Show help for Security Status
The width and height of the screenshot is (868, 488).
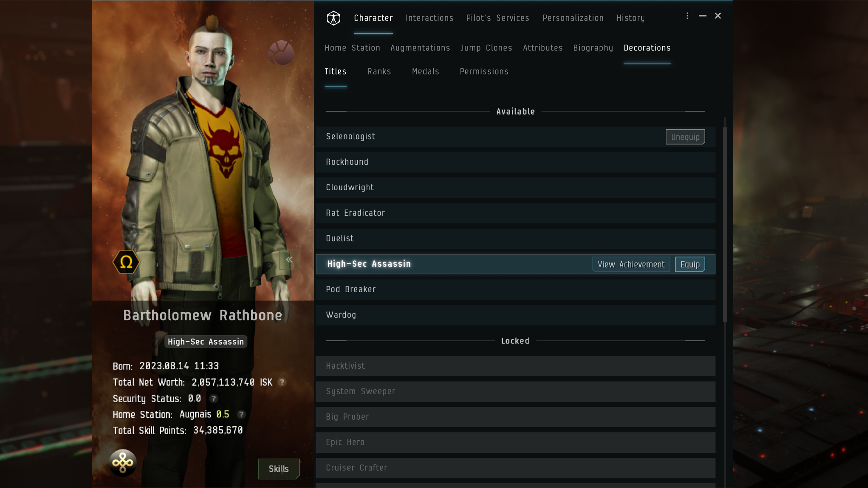click(x=213, y=398)
